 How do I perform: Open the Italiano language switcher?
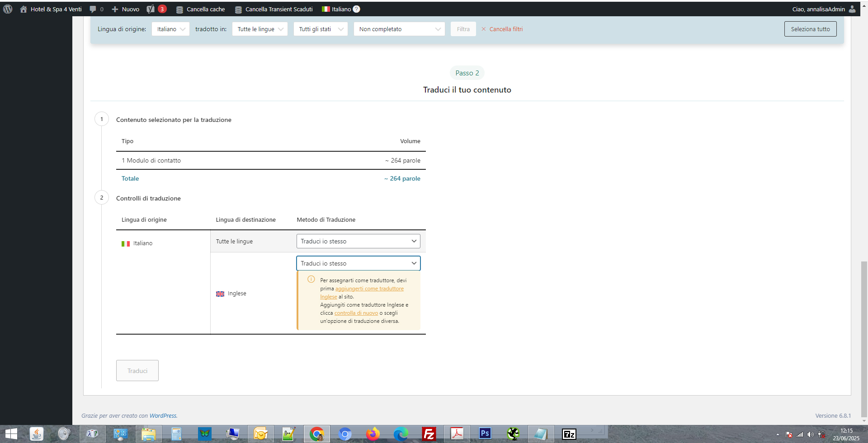tap(336, 9)
